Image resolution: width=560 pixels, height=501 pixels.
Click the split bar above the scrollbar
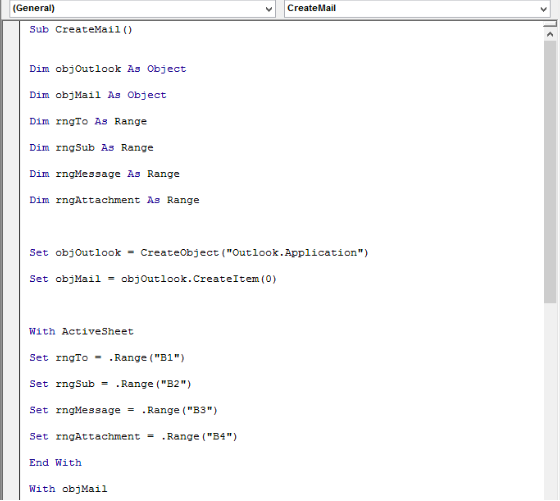[550, 24]
